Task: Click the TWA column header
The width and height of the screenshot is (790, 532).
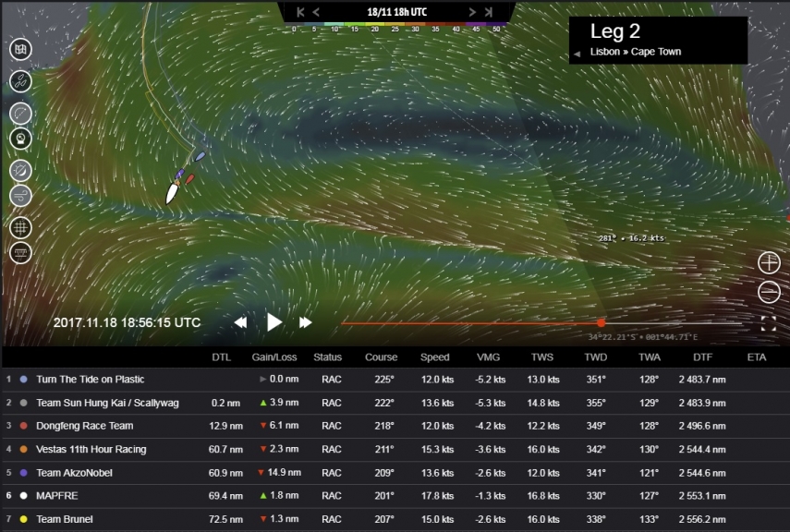Action: (x=650, y=357)
